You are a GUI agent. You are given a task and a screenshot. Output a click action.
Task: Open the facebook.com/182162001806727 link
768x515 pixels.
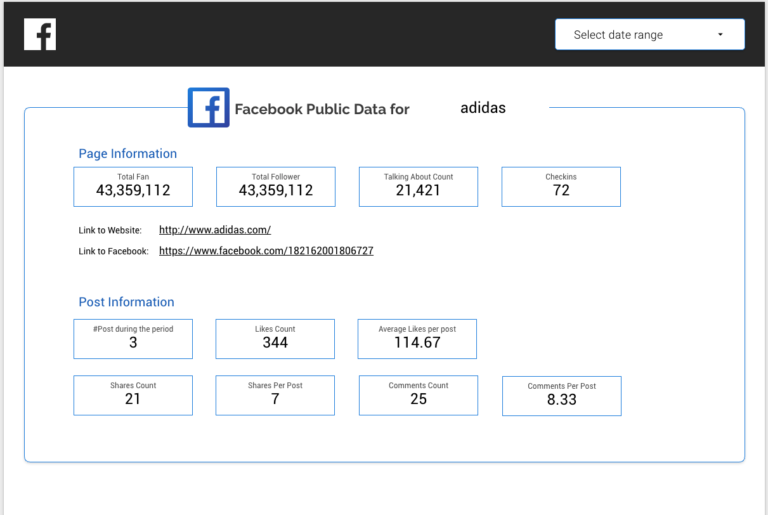point(266,251)
